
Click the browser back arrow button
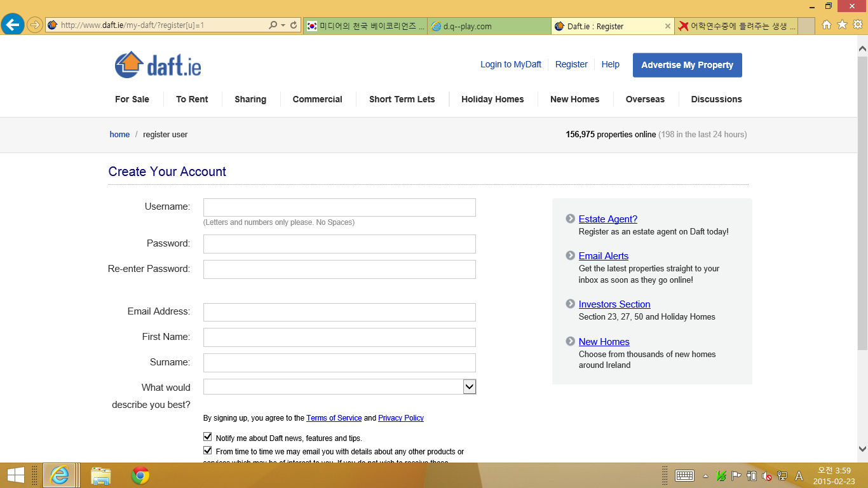click(x=13, y=25)
